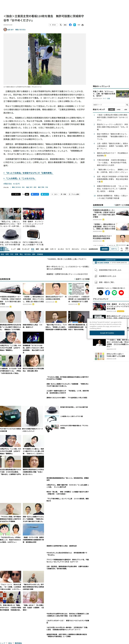129x644 pixels.
Task: Select 外交 in blue sub-navigation
Action: click(12, 254)
